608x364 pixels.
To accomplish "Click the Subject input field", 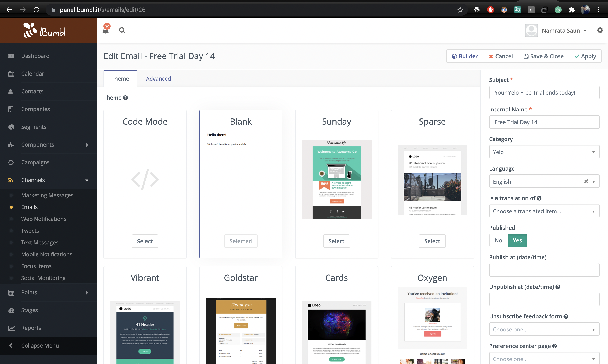I will tap(544, 92).
